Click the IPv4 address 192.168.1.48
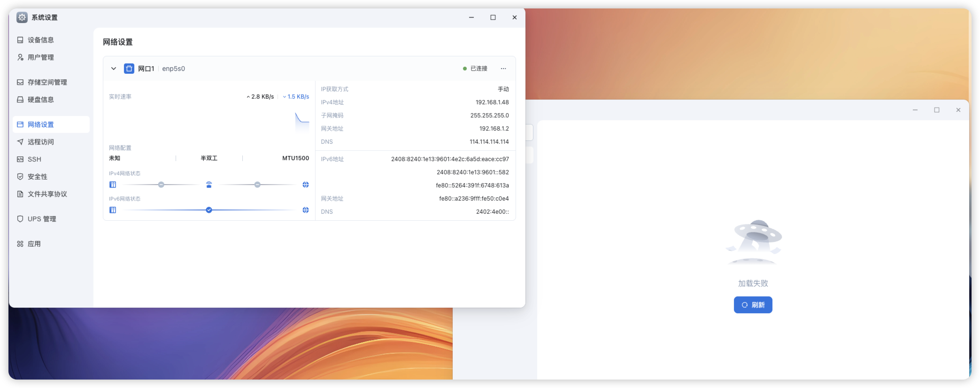Screen dimensions: 980x388 tap(492, 102)
